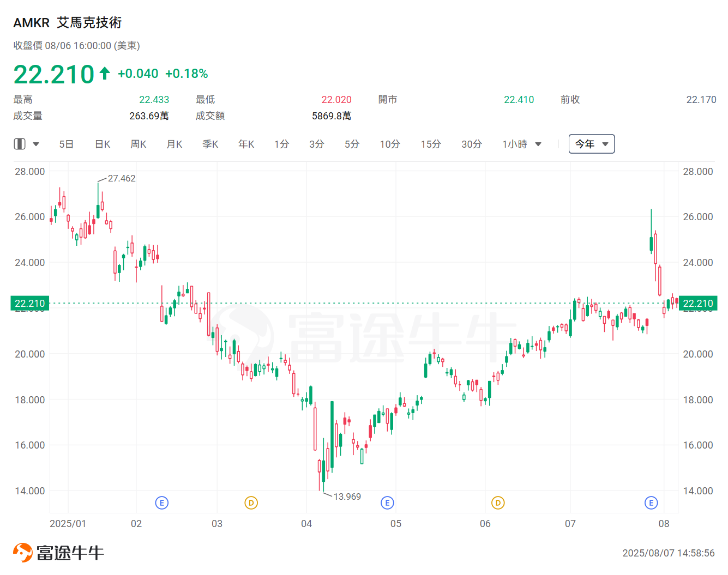Switch to the 日K tab
The width and height of the screenshot is (728, 575).
(102, 143)
